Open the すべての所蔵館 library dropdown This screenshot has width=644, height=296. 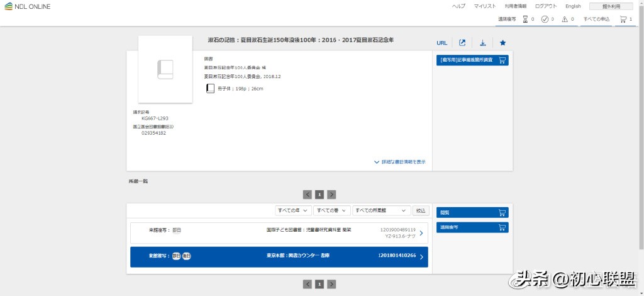(382, 210)
